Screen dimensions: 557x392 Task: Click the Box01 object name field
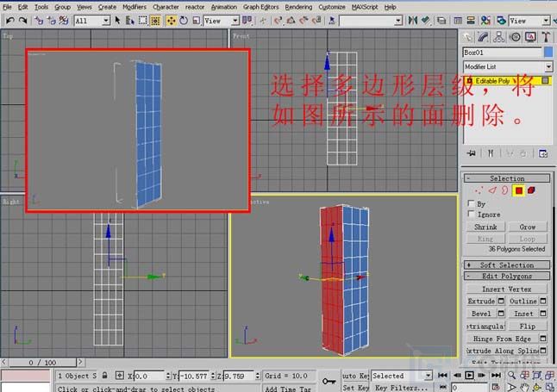[503, 53]
